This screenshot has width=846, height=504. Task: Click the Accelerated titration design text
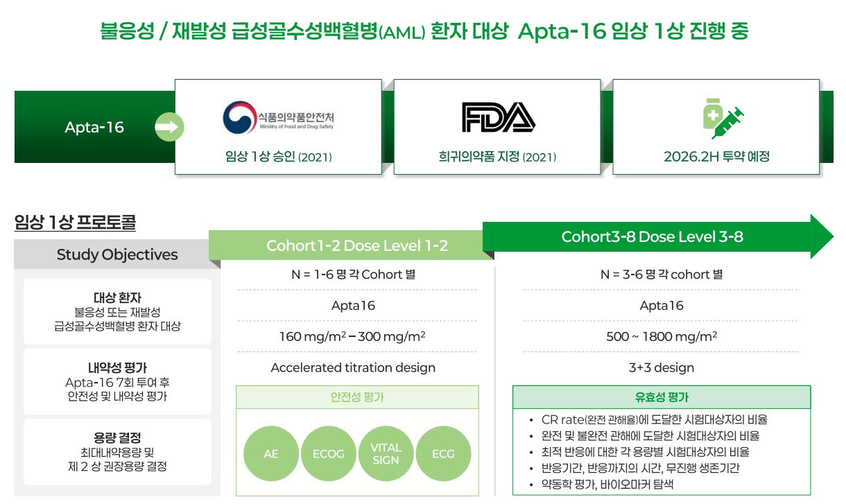coord(353,367)
